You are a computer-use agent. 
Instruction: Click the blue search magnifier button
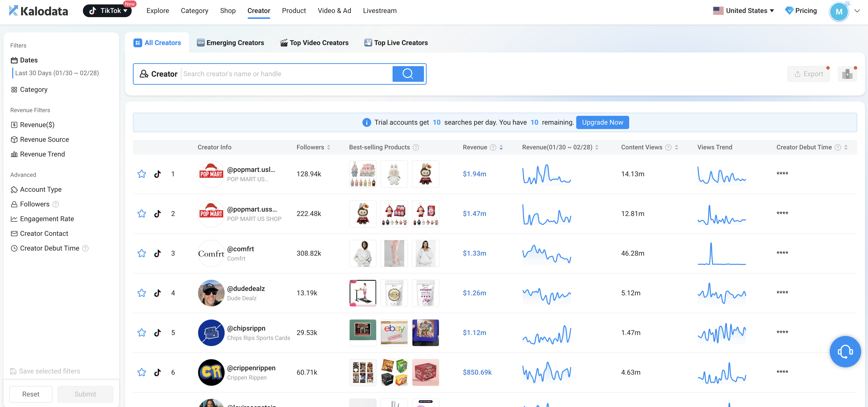pyautogui.click(x=408, y=74)
